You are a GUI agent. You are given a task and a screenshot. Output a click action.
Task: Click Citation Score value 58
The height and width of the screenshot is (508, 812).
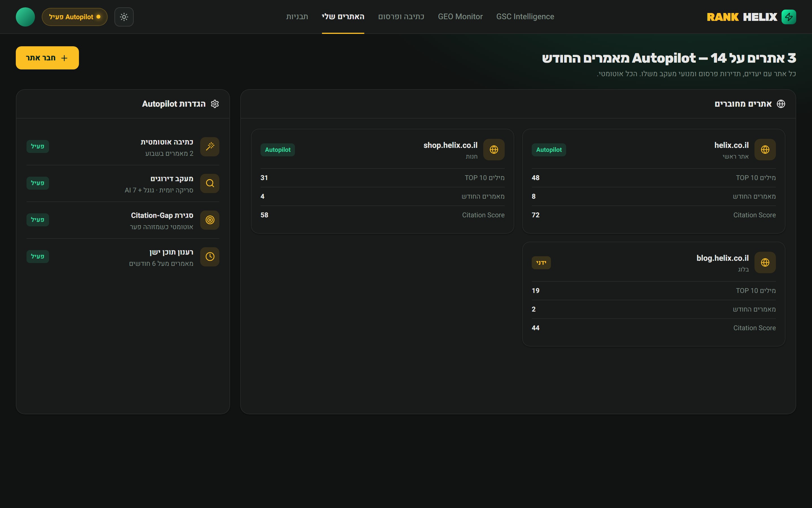pos(264,215)
